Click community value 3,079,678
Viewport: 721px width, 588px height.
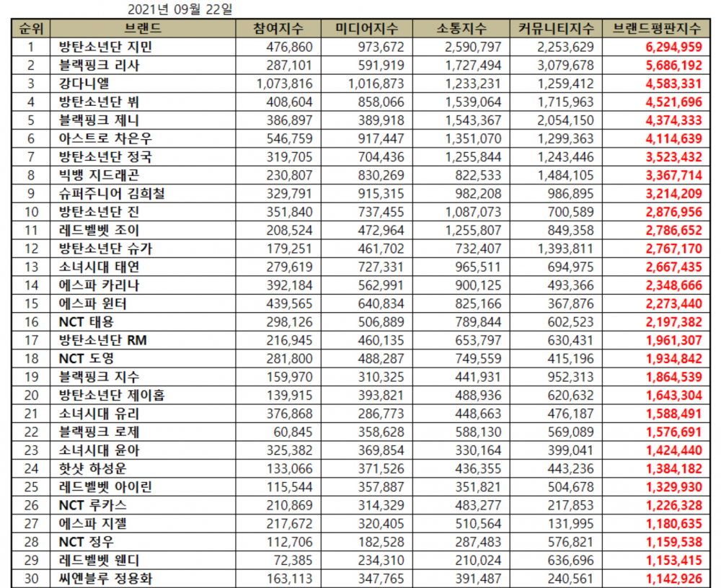(565, 66)
